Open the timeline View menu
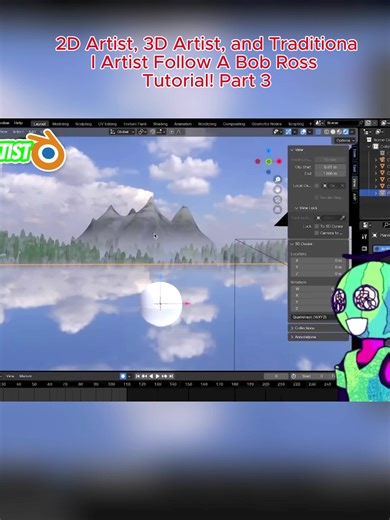 coord(10,376)
